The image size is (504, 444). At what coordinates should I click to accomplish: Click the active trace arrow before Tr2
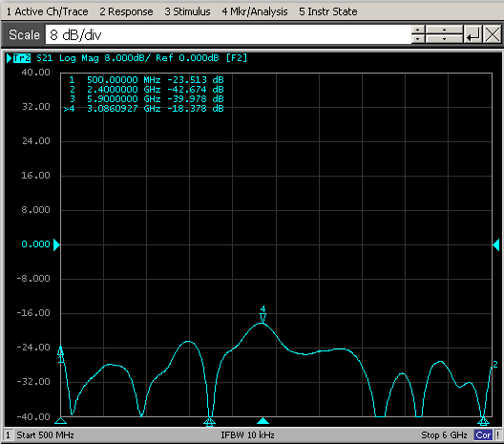point(10,58)
